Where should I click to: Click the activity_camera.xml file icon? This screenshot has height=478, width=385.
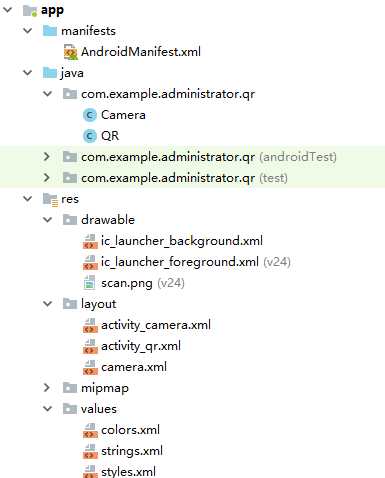[x=90, y=325]
